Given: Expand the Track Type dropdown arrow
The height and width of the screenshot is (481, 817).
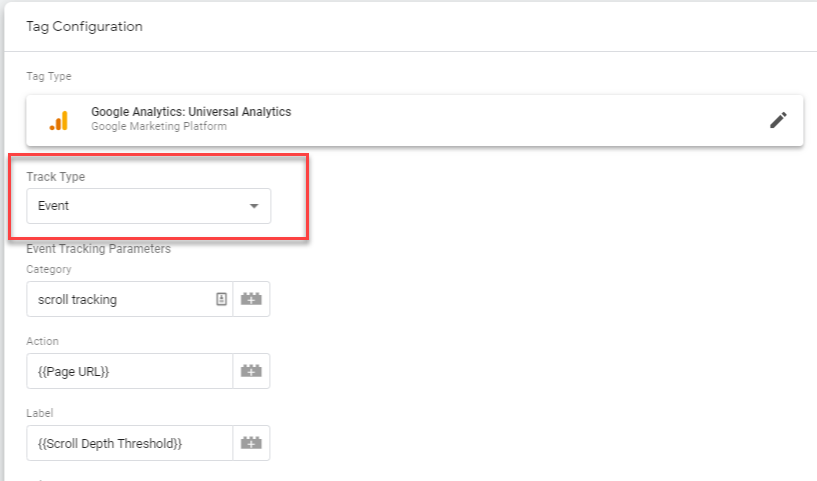Looking at the screenshot, I should click(254, 206).
